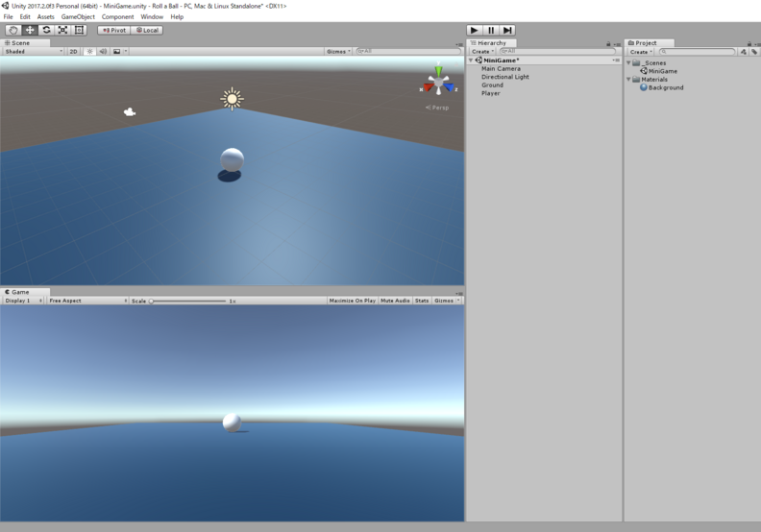This screenshot has height=532, width=761.
Task: Open the MiniGame scene row options menu
Action: pyautogui.click(x=616, y=60)
